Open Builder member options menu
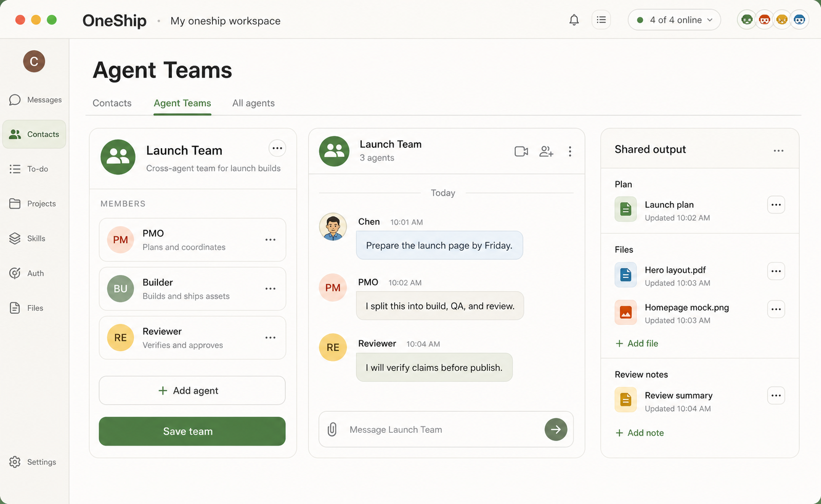 click(270, 289)
